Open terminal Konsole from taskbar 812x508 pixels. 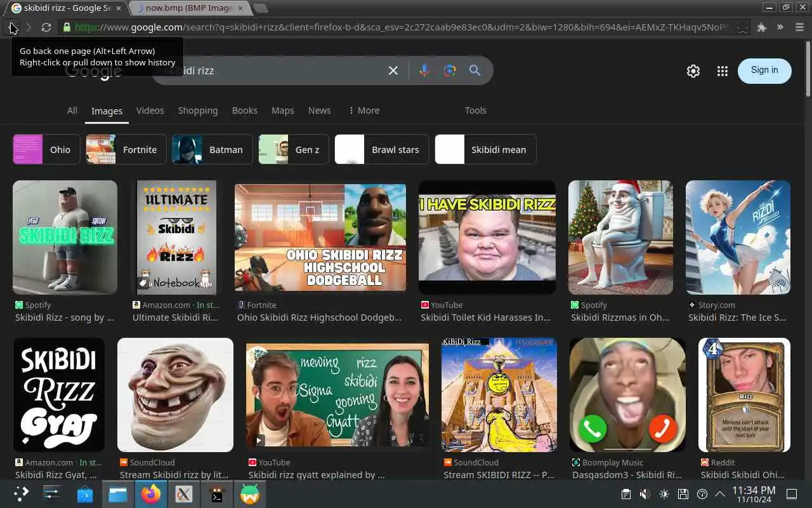pos(217,493)
